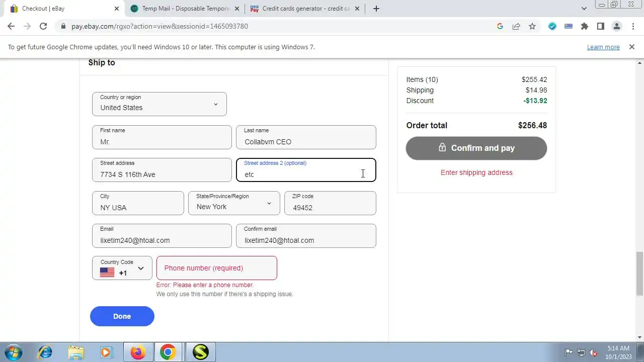Open the Google icon in address bar
644x362 pixels.
[500, 26]
